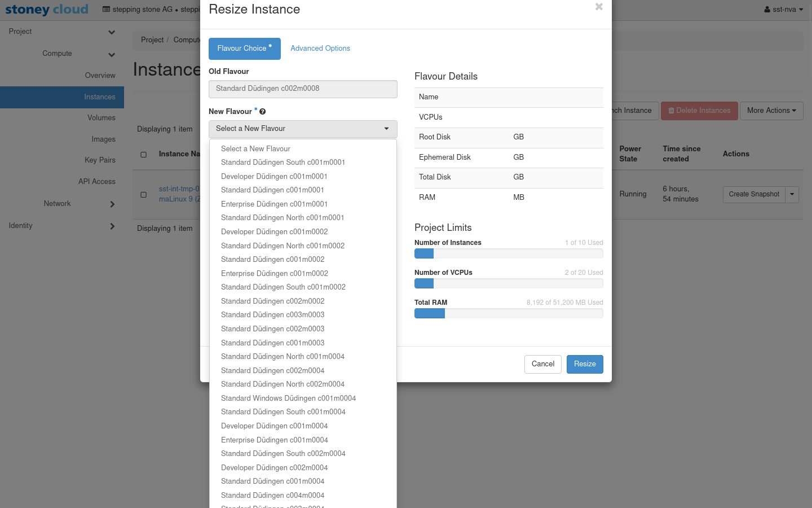Choose Standard Windows Düdingen c001m0004 flavour

point(288,398)
